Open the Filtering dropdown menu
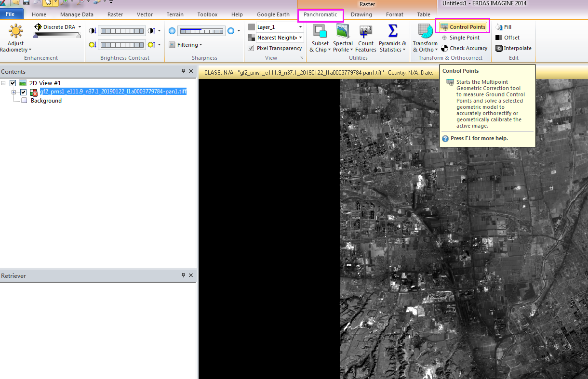588x379 pixels. point(186,45)
